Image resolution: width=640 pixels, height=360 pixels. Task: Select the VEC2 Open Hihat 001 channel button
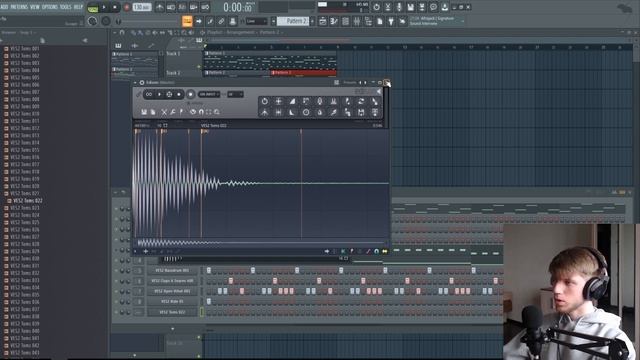pos(172,291)
